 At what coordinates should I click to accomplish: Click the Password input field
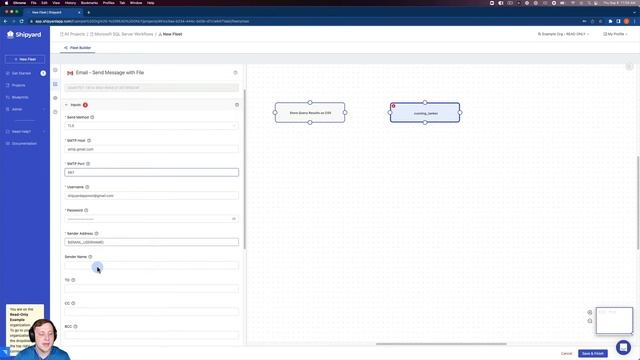[151, 219]
